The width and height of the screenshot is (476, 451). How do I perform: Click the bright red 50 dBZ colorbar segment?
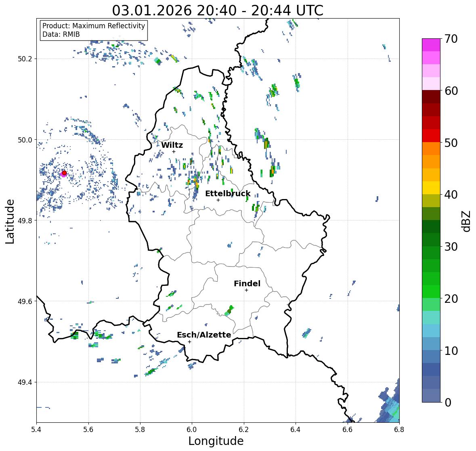click(431, 136)
